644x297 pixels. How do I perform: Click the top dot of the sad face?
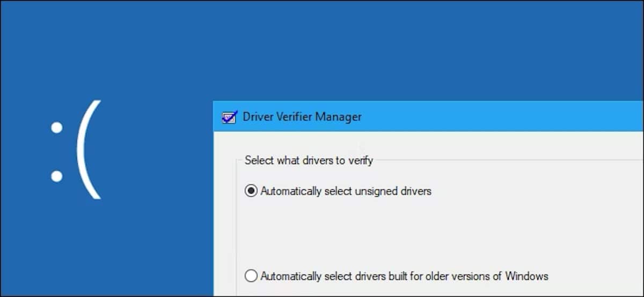pos(56,128)
